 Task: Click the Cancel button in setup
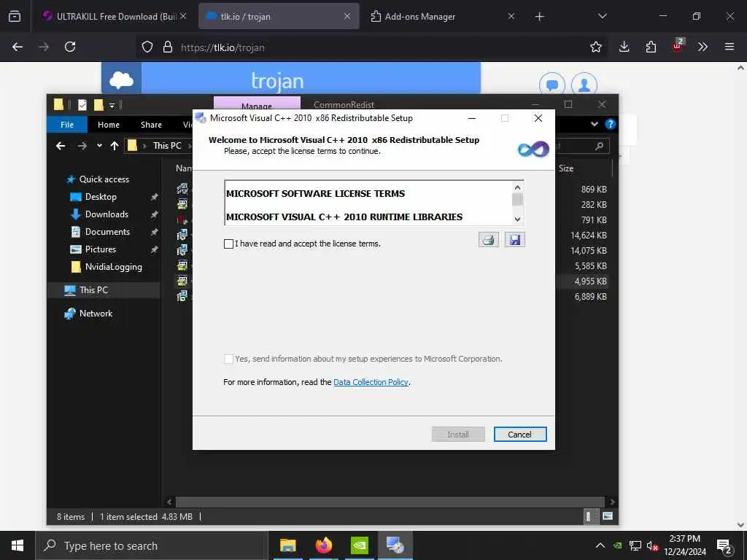pyautogui.click(x=519, y=435)
